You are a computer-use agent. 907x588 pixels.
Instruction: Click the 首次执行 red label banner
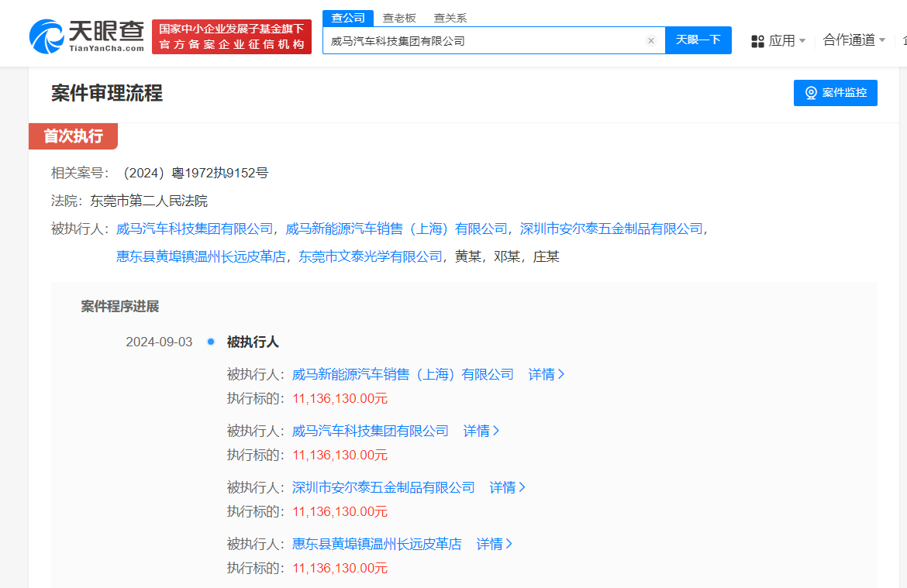point(73,136)
